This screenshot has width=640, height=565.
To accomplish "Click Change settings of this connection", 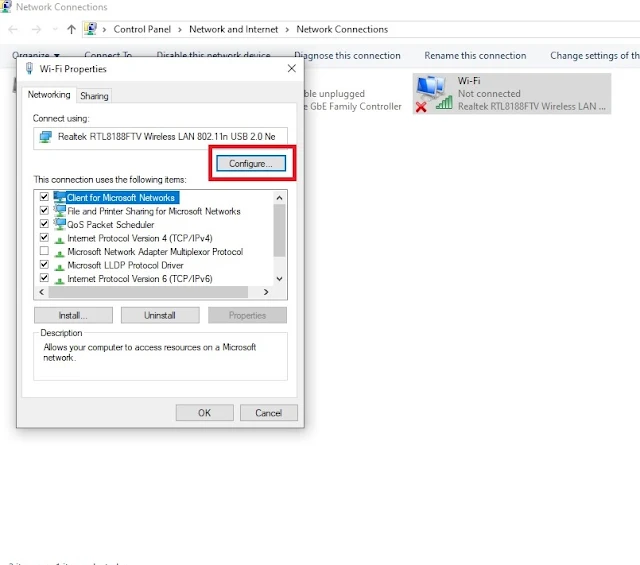I will click(595, 56).
